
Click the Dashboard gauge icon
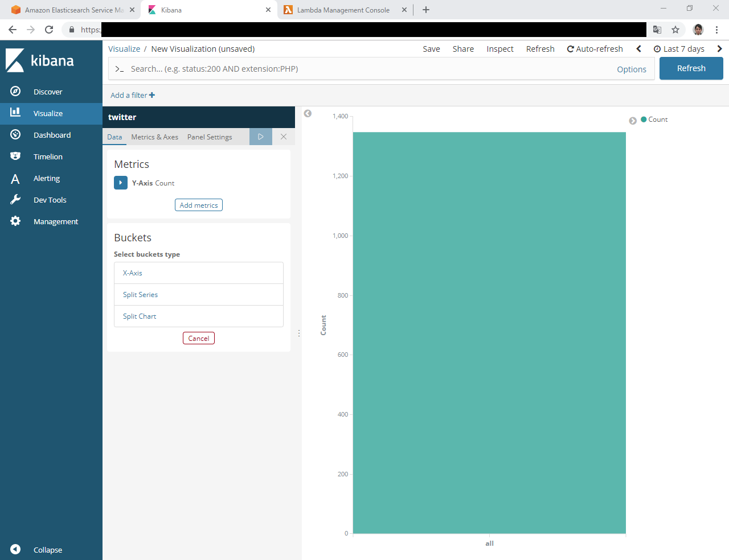[15, 135]
